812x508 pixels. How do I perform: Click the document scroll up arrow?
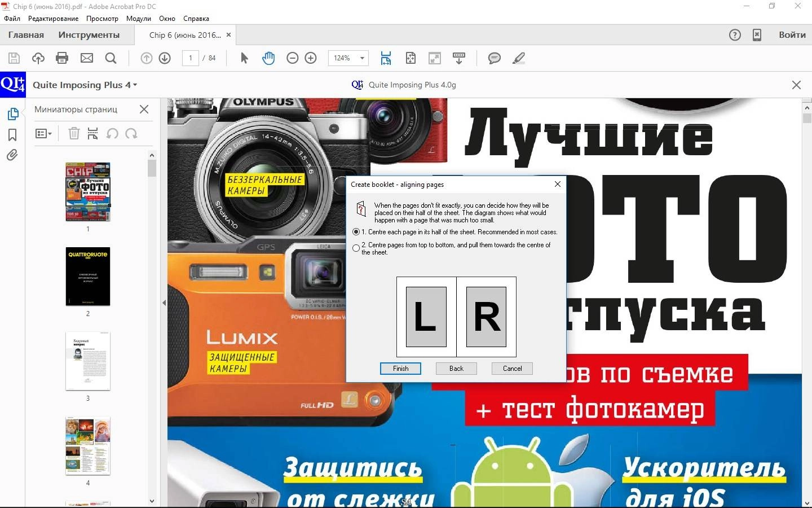807,107
